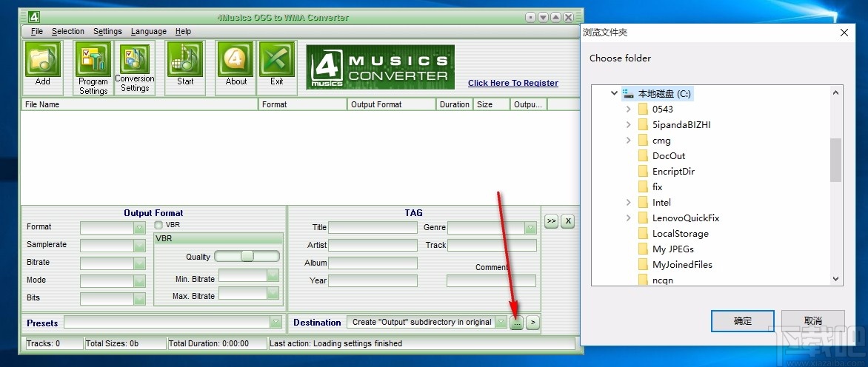Select the LocalStorage folder
Viewport: 868px width, 367px height.
[681, 233]
